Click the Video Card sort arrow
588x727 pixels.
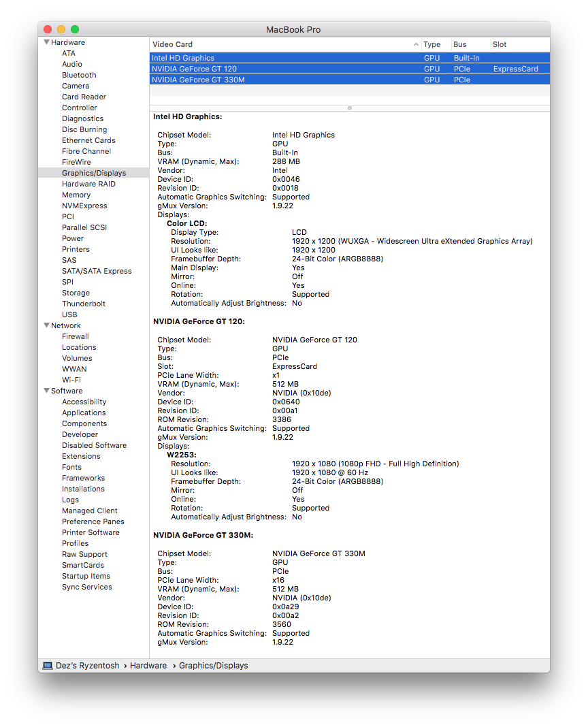[x=416, y=44]
